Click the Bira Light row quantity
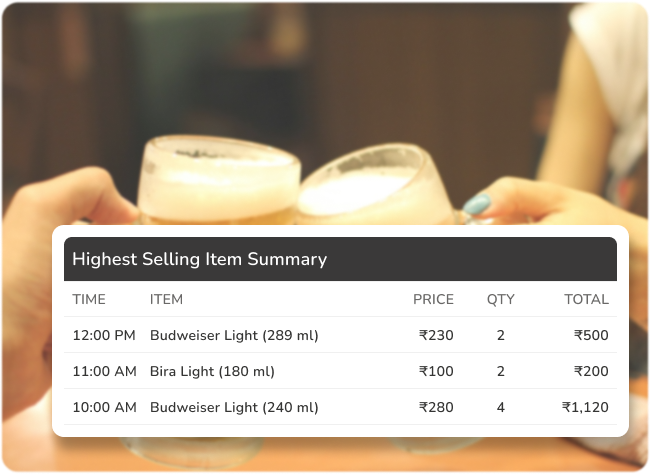 [500, 372]
